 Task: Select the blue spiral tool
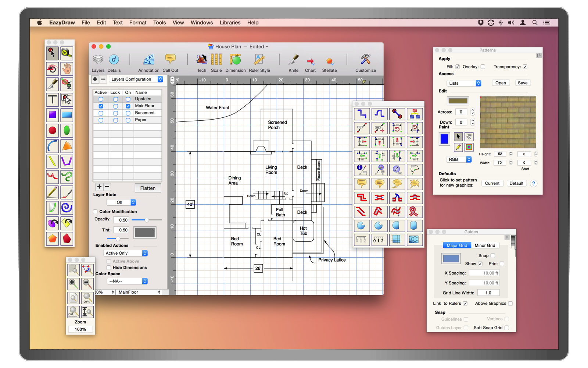point(67,208)
